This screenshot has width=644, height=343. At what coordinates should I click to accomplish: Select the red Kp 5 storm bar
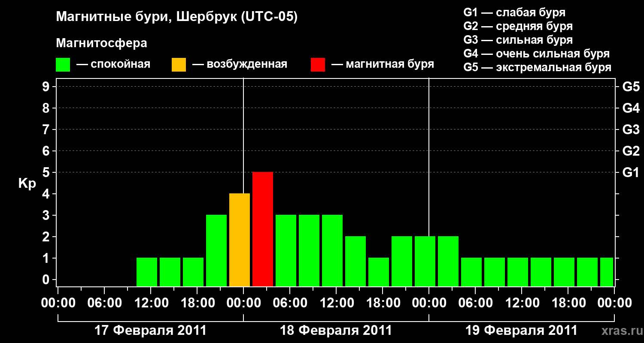[263, 229]
